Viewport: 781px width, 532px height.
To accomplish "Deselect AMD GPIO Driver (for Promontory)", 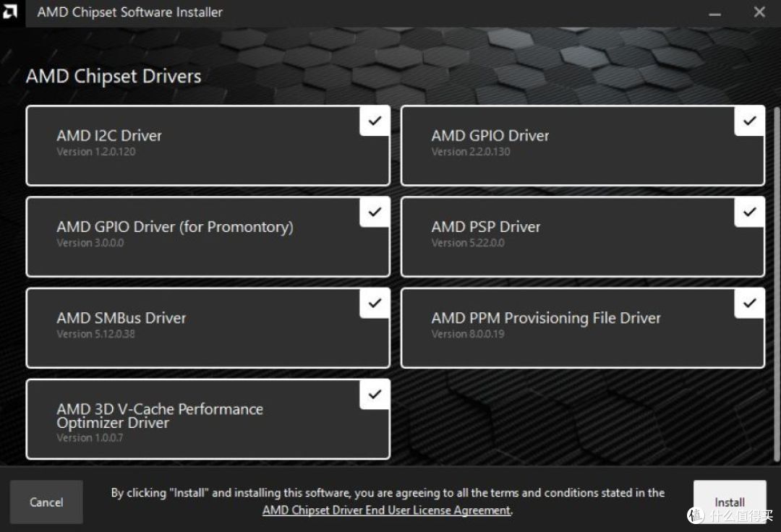I will 374,212.
